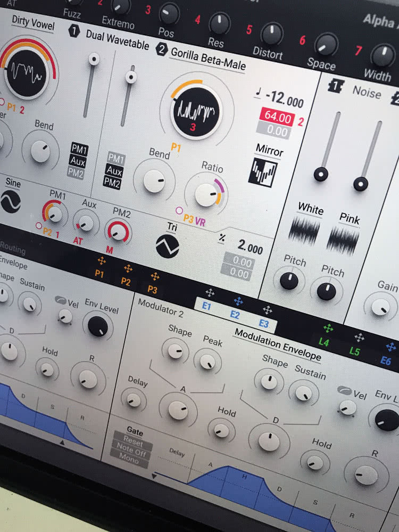The height and width of the screenshot is (532, 399).
Task: Toggle the oscillator 2 hexagon badge
Action: (161, 49)
